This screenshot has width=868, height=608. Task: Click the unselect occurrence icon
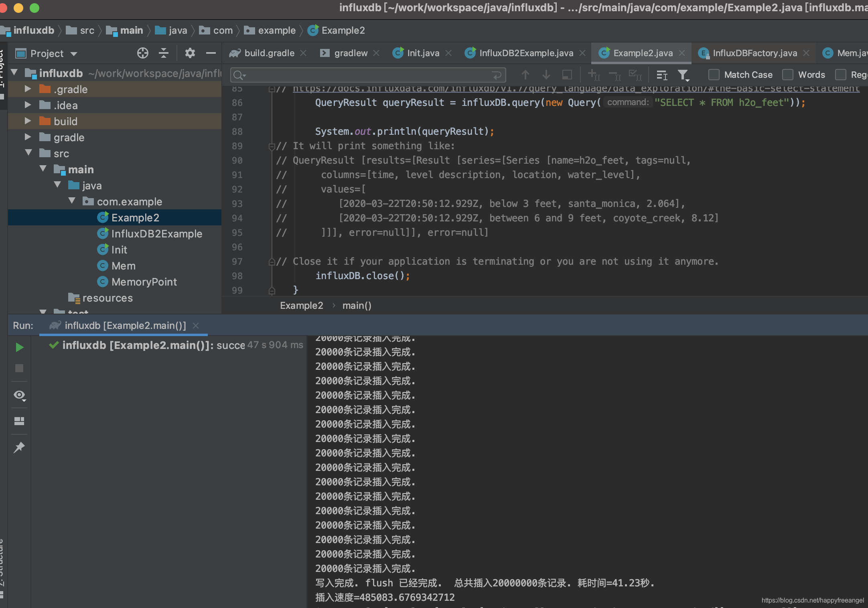[x=614, y=75]
